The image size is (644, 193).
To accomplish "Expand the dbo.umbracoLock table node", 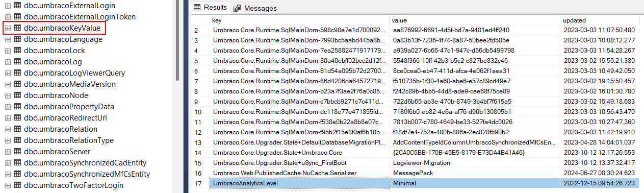I will click(x=8, y=51).
